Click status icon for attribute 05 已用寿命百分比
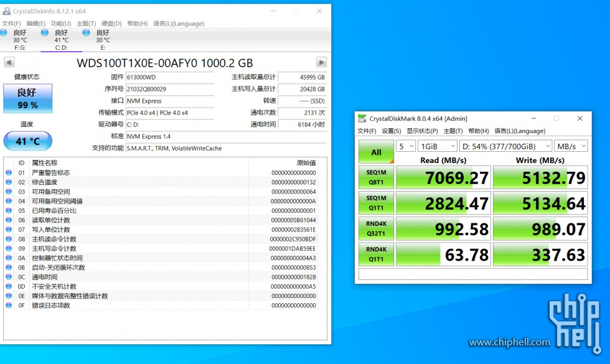610x364 pixels. pos(9,210)
